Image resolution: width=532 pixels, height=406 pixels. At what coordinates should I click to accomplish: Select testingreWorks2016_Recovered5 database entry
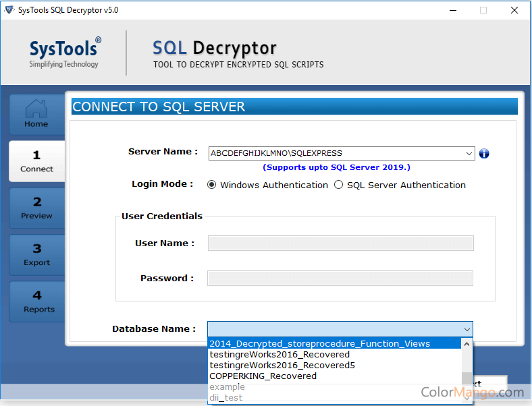click(282, 365)
